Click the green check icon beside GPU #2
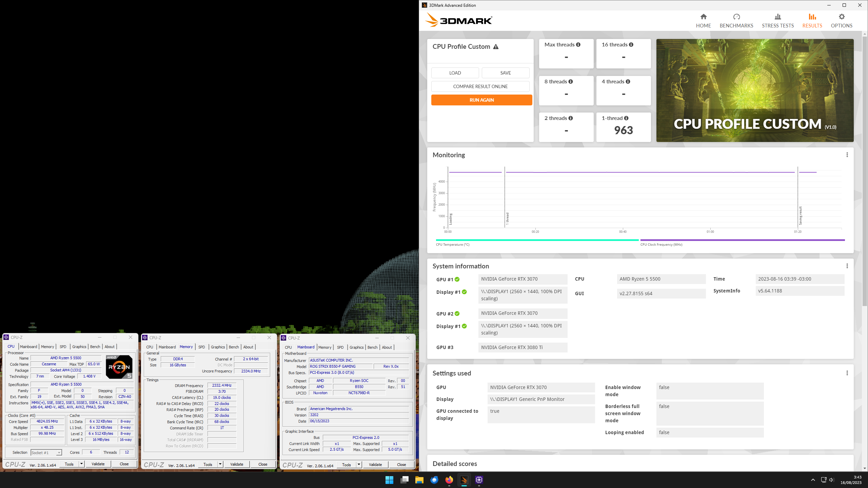The image size is (868, 488). coord(457,313)
